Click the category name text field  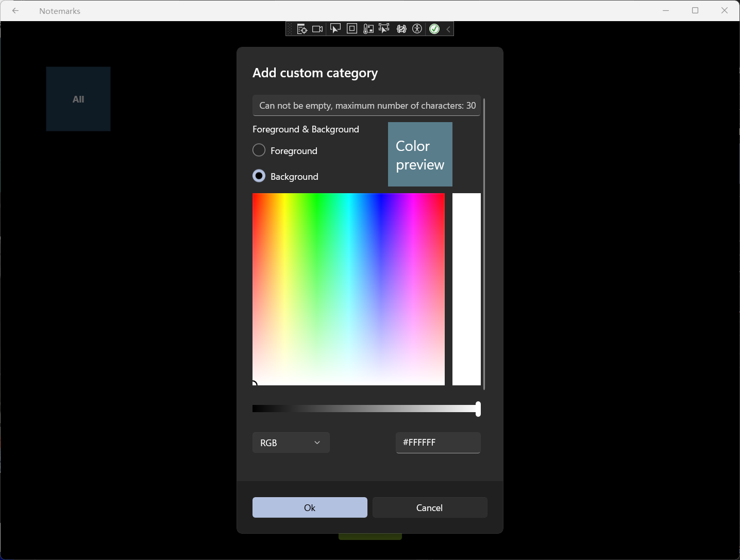click(366, 106)
